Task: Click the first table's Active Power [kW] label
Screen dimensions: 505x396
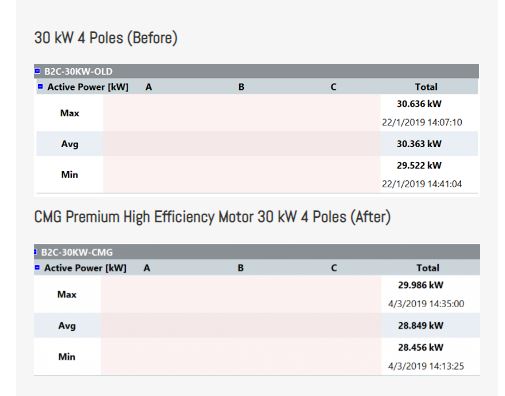Action: [x=88, y=87]
